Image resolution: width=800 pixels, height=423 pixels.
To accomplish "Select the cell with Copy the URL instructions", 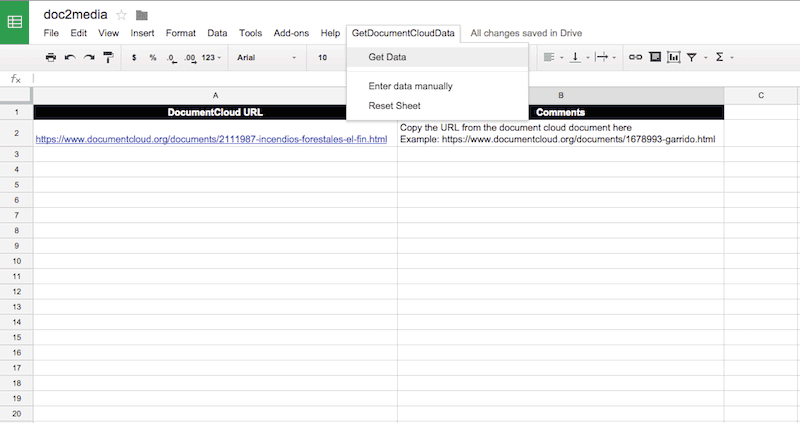I will click(x=561, y=133).
